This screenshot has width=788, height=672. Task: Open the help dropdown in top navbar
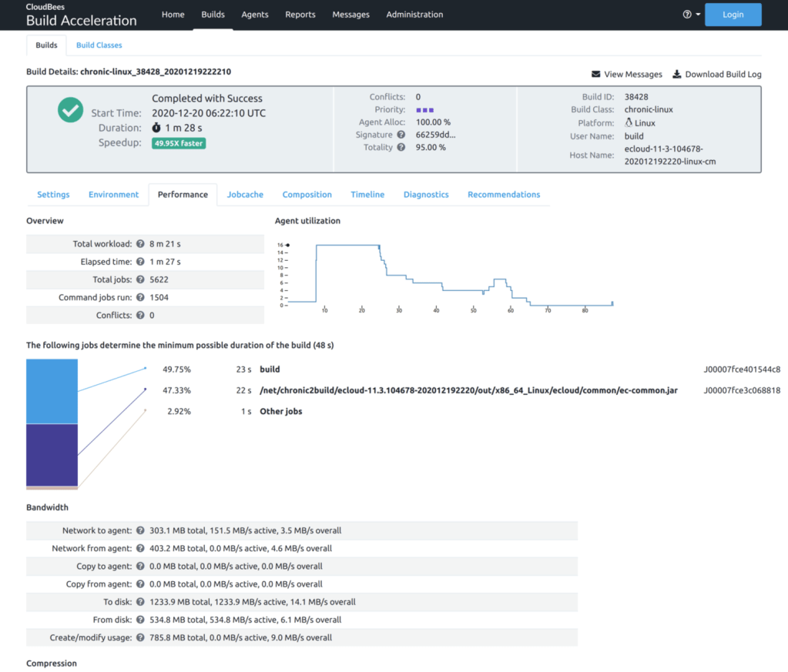click(691, 15)
